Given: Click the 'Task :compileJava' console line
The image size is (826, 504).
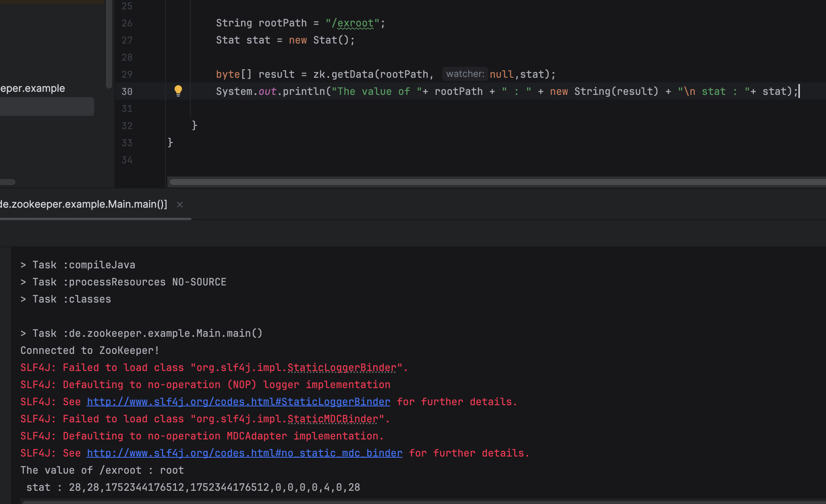Looking at the screenshot, I should (83, 265).
